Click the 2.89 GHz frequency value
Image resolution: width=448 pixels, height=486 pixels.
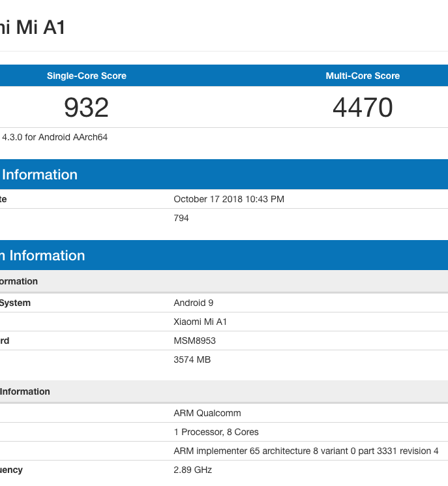(x=192, y=470)
